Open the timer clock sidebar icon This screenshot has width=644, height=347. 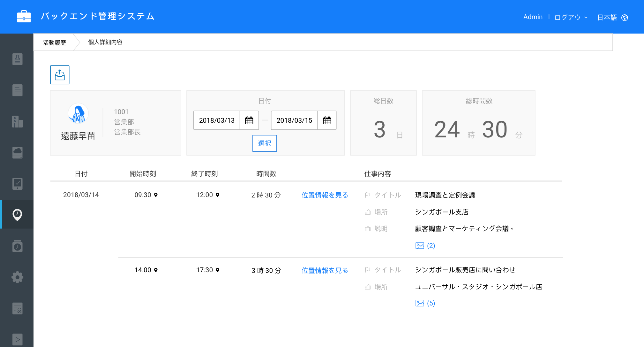pyautogui.click(x=17, y=246)
